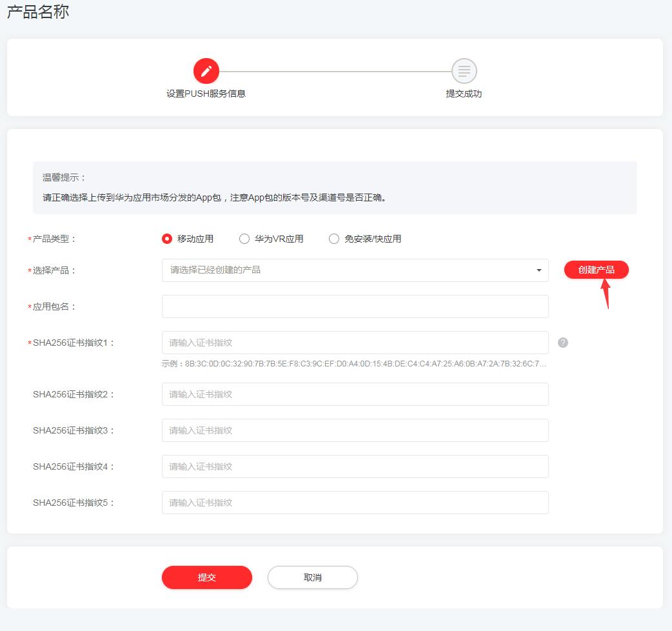Cancel with the 取消 button

point(312,577)
